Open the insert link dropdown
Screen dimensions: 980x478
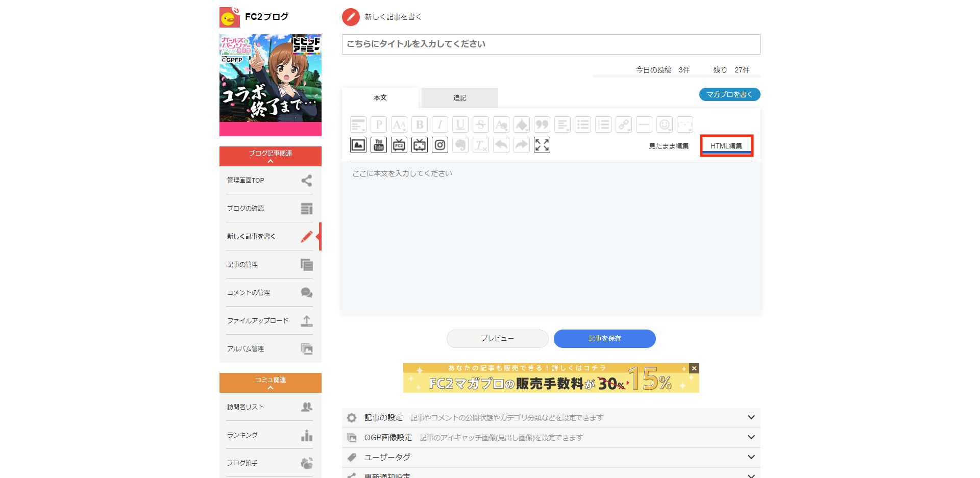624,124
